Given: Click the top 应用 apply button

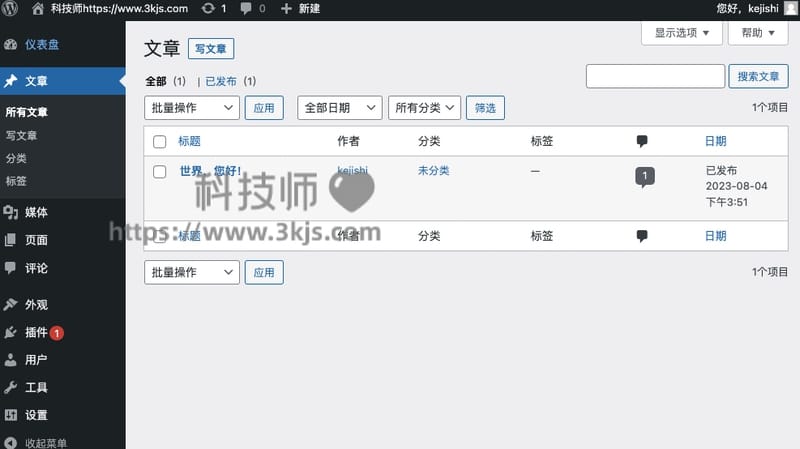Looking at the screenshot, I should [x=264, y=108].
